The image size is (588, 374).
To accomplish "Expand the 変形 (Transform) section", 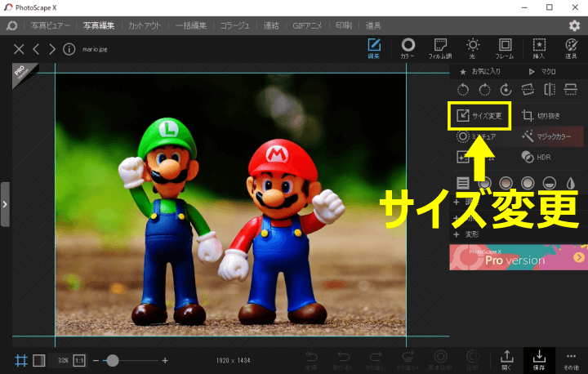I will [466, 234].
